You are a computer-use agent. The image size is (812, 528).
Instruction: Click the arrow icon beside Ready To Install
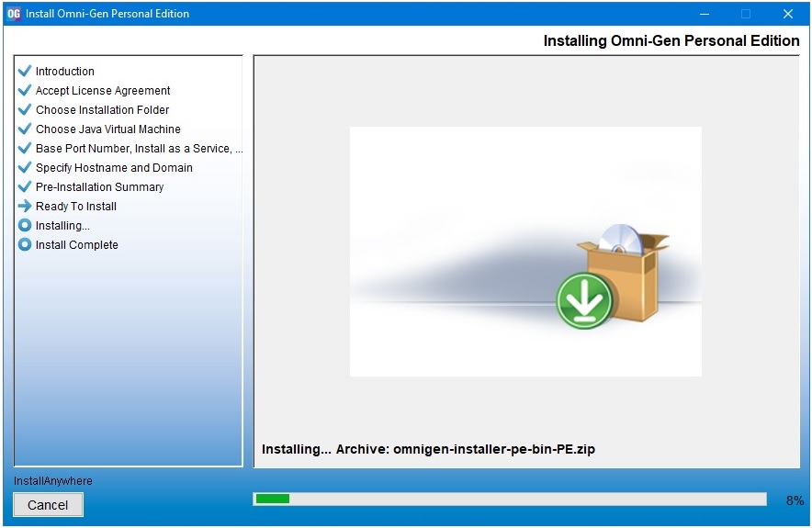(x=24, y=206)
